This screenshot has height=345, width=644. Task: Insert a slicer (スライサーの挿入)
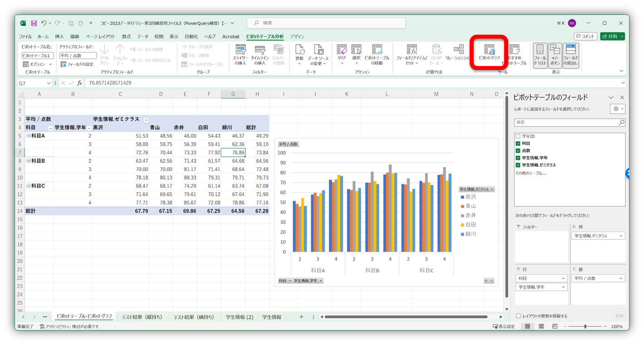240,55
